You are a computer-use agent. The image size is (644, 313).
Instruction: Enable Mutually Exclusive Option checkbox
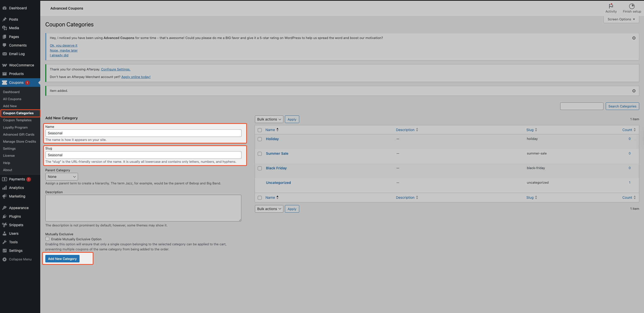click(x=47, y=239)
